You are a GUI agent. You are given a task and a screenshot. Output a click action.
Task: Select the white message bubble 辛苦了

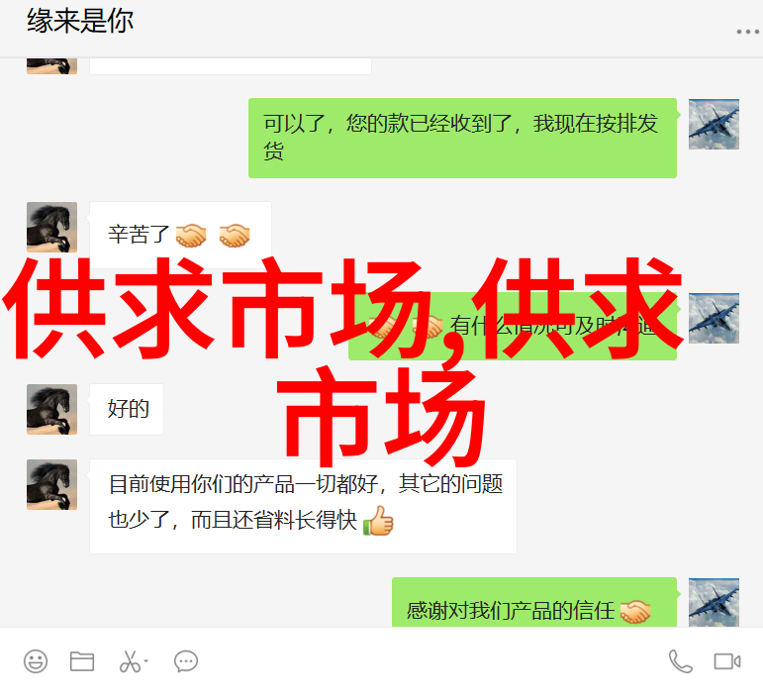click(180, 234)
